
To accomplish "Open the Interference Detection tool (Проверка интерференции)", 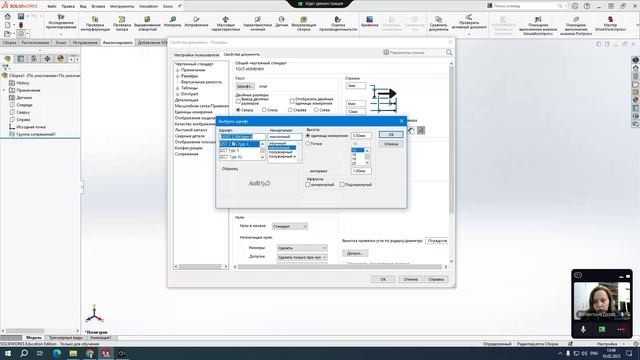I will [x=95, y=24].
